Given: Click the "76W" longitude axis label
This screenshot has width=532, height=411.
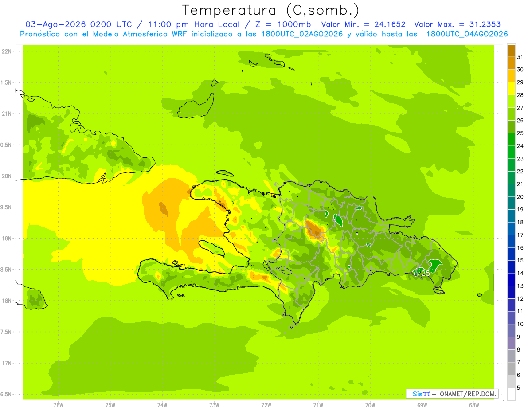Looking at the screenshot, I should (58, 405).
